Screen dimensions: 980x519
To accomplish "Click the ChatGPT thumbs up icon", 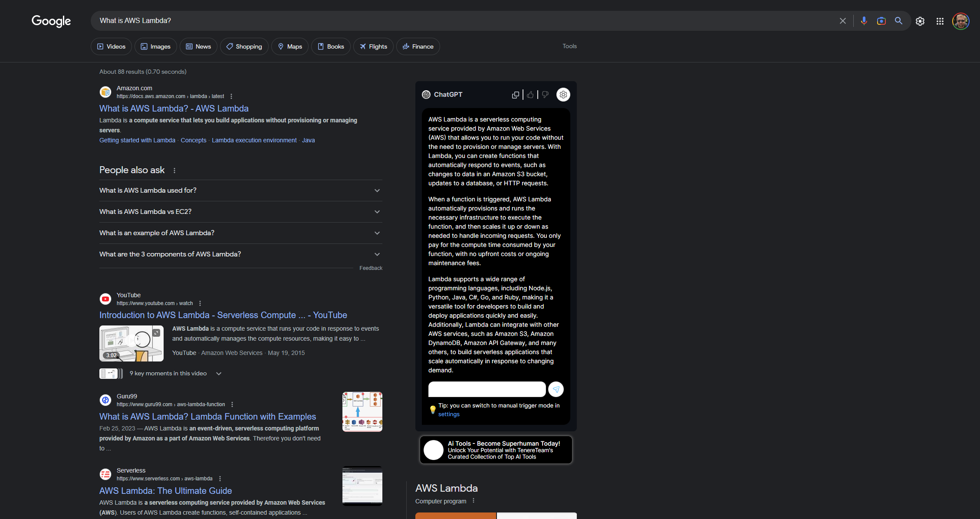I will click(530, 94).
